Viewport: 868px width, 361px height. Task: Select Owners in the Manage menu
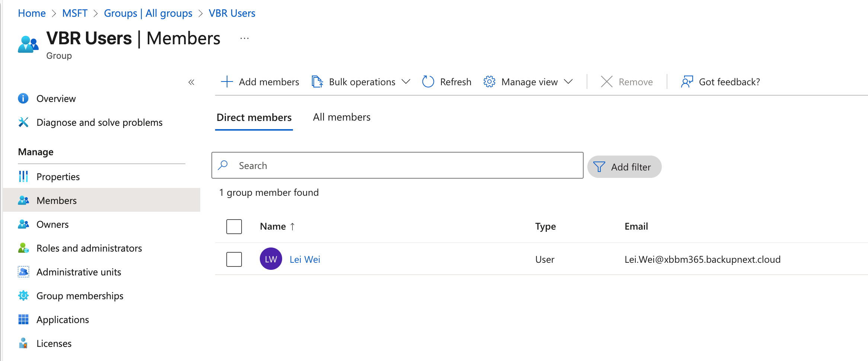[x=52, y=224]
